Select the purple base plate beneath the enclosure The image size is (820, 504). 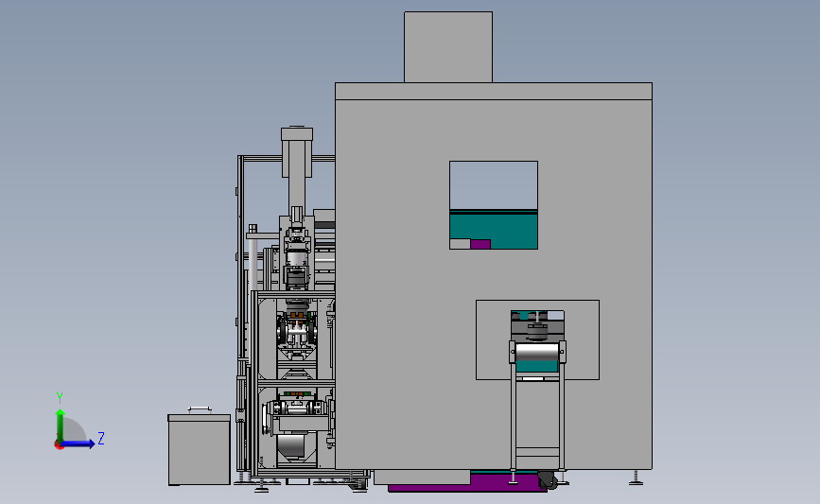(x=467, y=482)
